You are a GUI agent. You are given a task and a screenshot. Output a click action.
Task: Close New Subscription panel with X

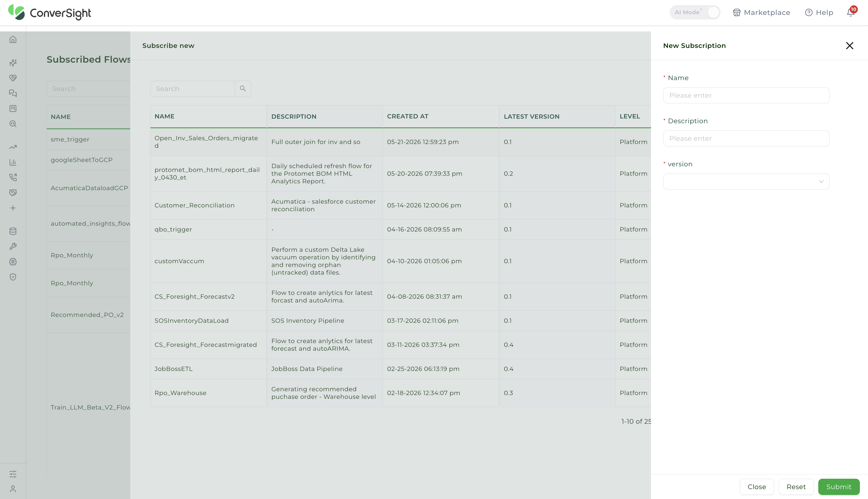tap(849, 46)
